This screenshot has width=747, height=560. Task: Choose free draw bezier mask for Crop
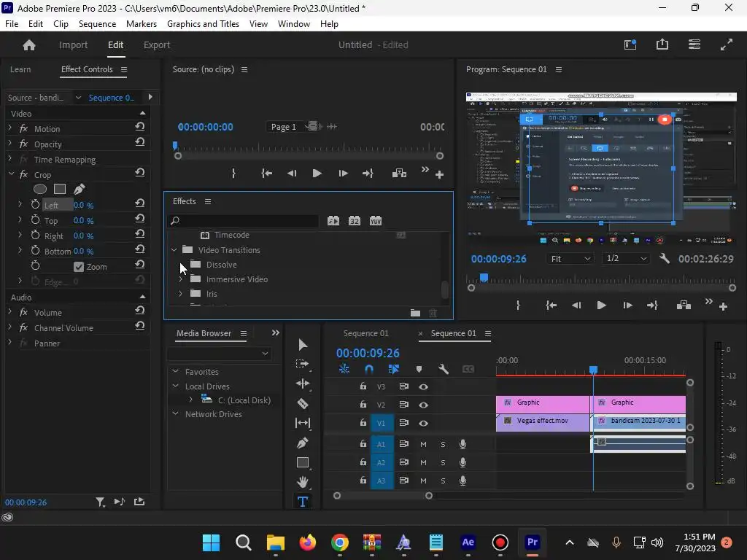coord(79,189)
